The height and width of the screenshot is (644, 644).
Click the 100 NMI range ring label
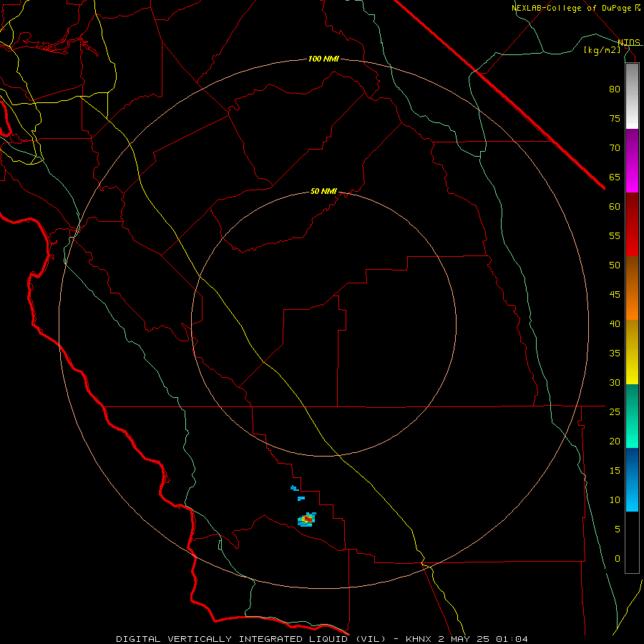pyautogui.click(x=323, y=59)
